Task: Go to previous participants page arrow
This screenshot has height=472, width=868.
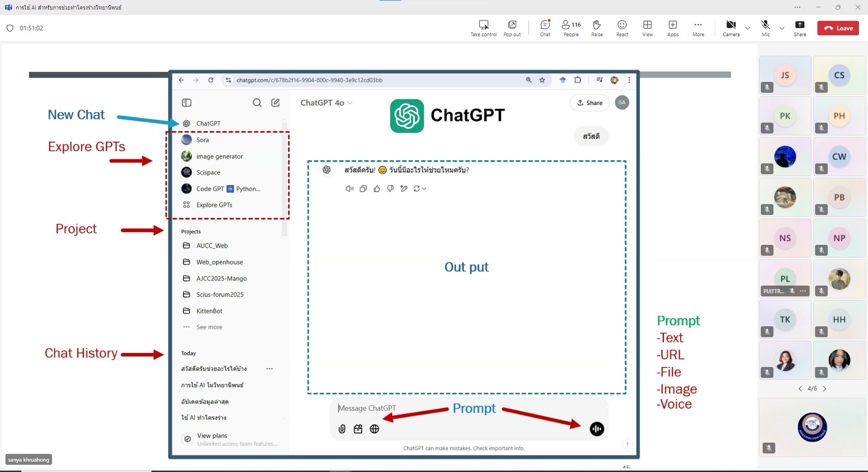Action: pos(800,388)
